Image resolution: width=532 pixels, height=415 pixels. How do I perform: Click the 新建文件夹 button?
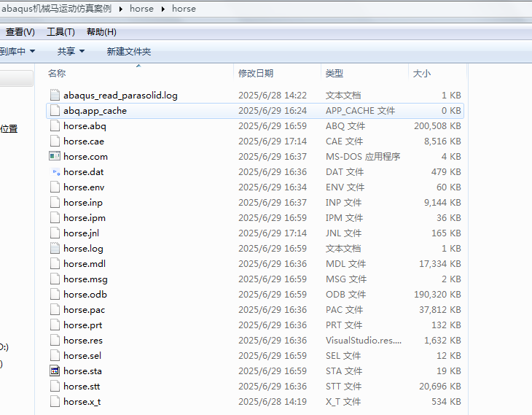pyautogui.click(x=128, y=51)
